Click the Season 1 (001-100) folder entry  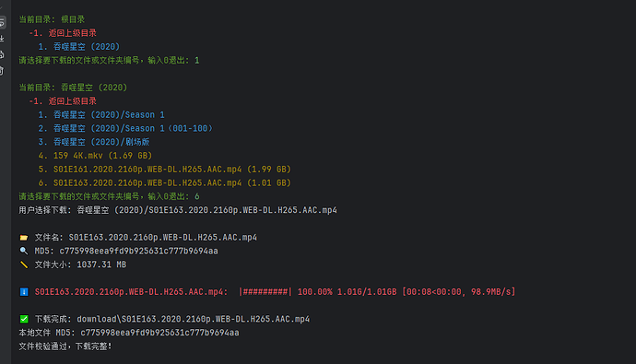125,128
